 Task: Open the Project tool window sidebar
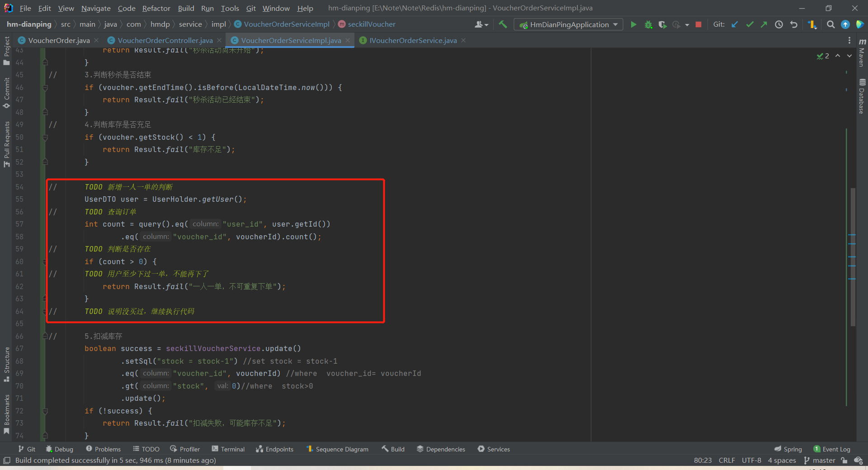pyautogui.click(x=6, y=51)
